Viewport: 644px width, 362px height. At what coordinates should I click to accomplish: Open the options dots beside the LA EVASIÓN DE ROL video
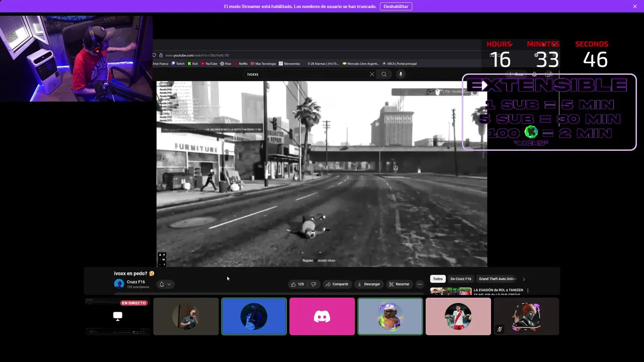(x=528, y=291)
